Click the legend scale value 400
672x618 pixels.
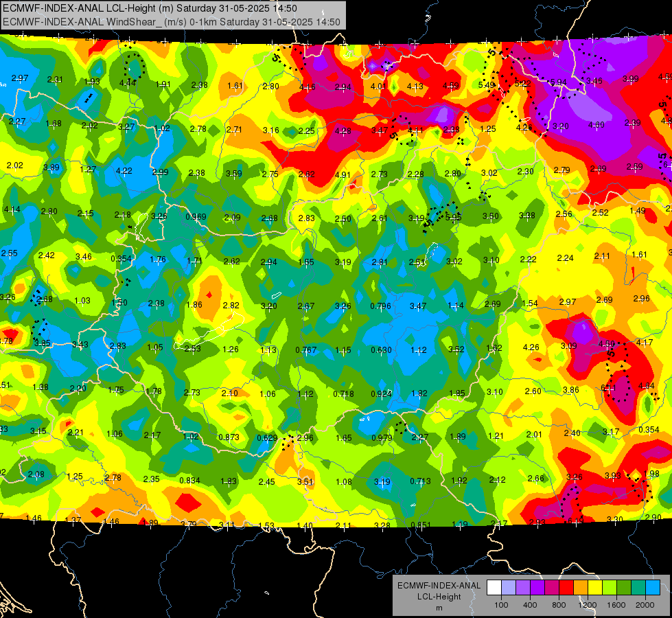click(x=530, y=605)
